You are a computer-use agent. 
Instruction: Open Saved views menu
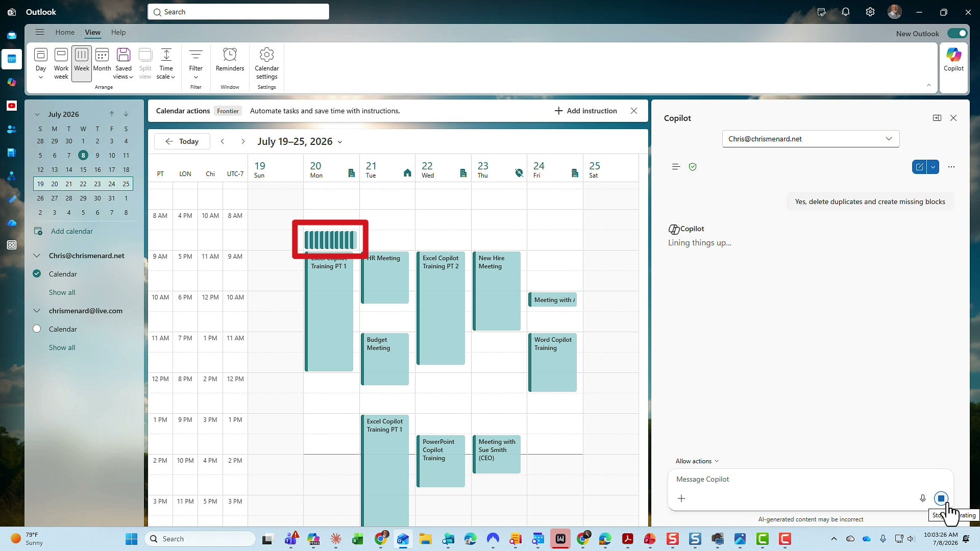(x=124, y=63)
